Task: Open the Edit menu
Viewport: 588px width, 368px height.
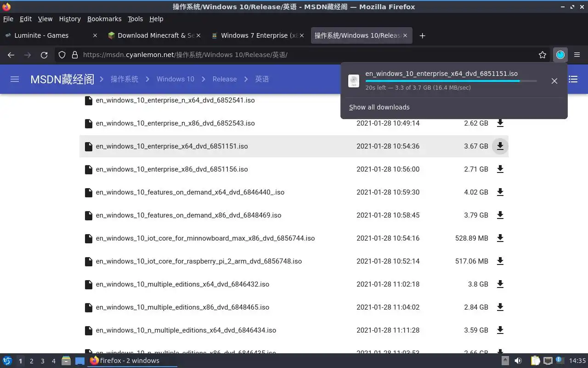Action: coord(26,19)
